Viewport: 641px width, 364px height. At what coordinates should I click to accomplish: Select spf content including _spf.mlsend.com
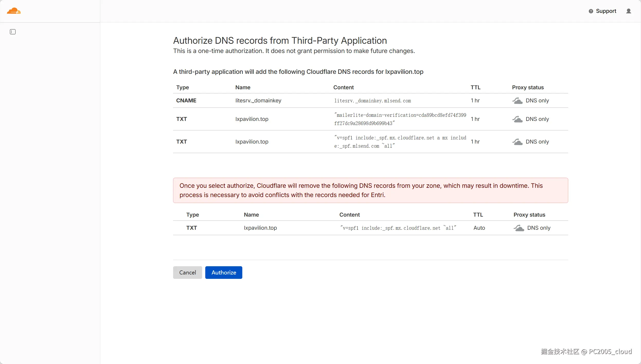click(x=400, y=142)
